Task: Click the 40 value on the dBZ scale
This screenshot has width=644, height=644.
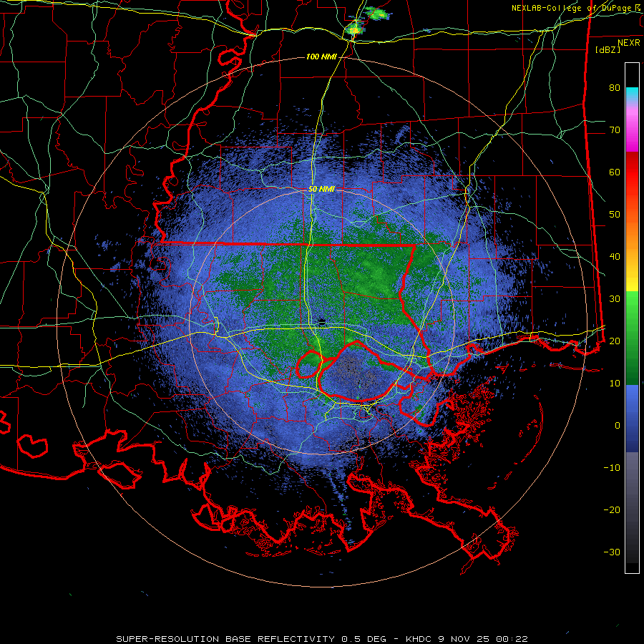Action: (615, 257)
